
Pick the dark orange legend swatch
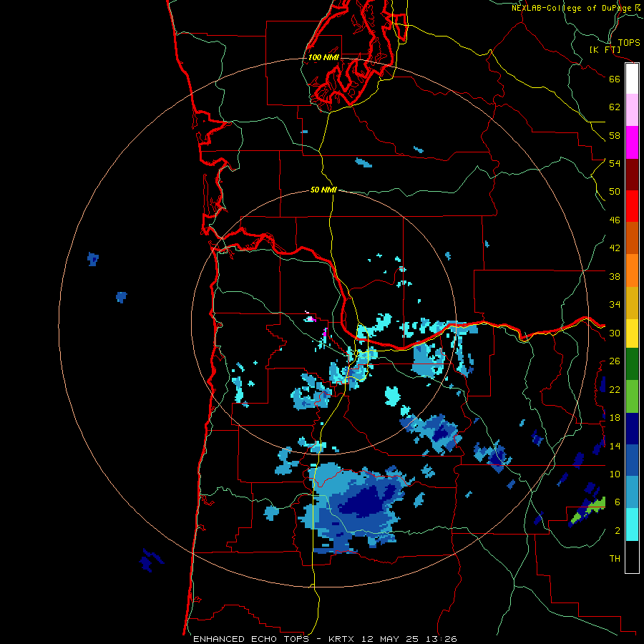(x=632, y=238)
